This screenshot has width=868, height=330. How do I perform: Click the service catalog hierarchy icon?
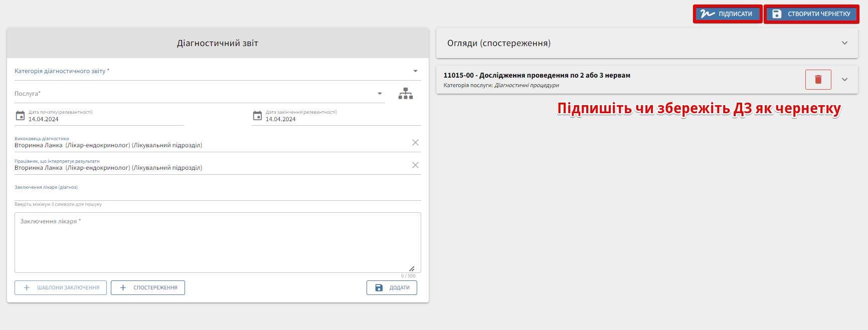click(x=405, y=94)
